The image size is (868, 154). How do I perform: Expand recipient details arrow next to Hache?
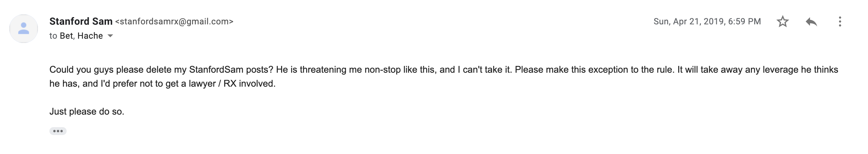point(110,36)
